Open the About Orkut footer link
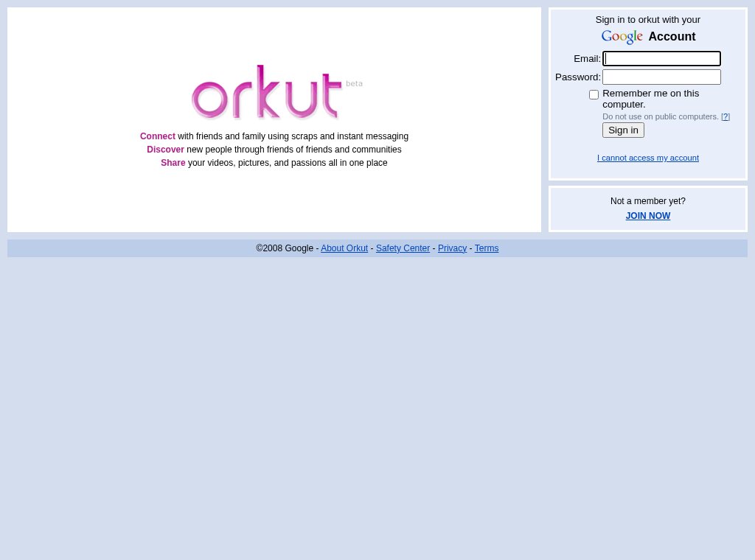The height and width of the screenshot is (560, 755). click(x=344, y=248)
